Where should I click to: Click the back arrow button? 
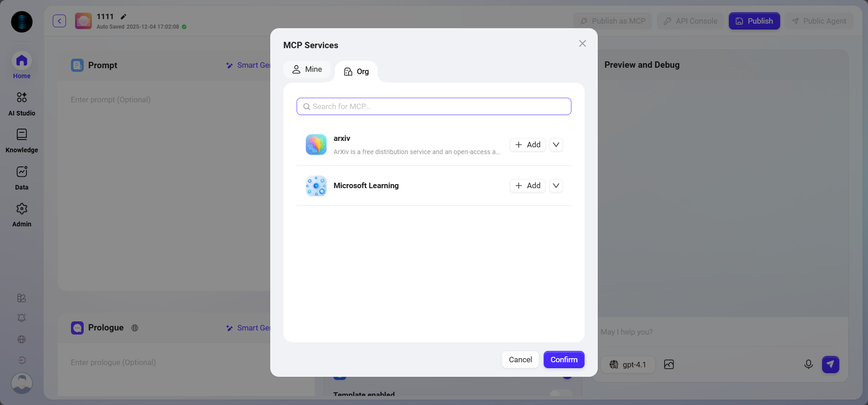(59, 21)
